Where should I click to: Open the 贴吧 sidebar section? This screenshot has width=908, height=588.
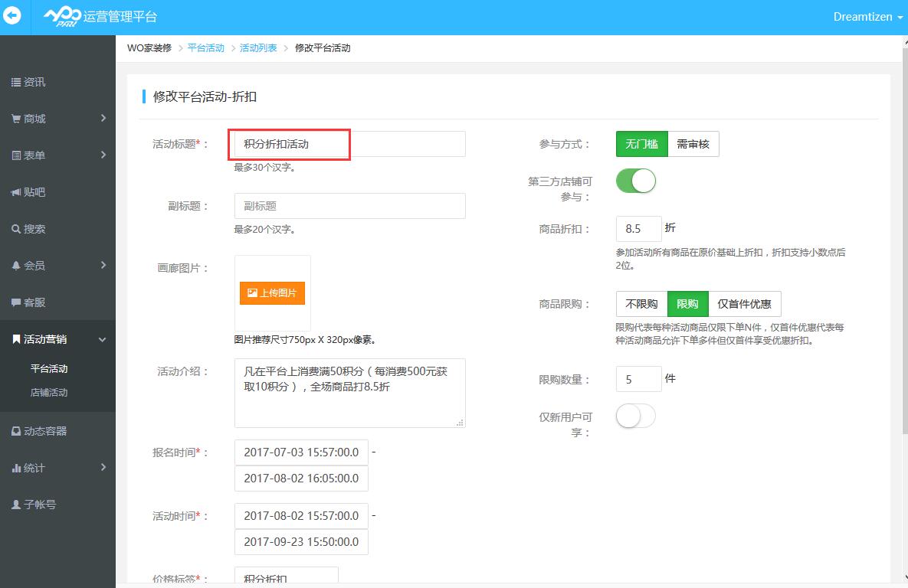31,192
